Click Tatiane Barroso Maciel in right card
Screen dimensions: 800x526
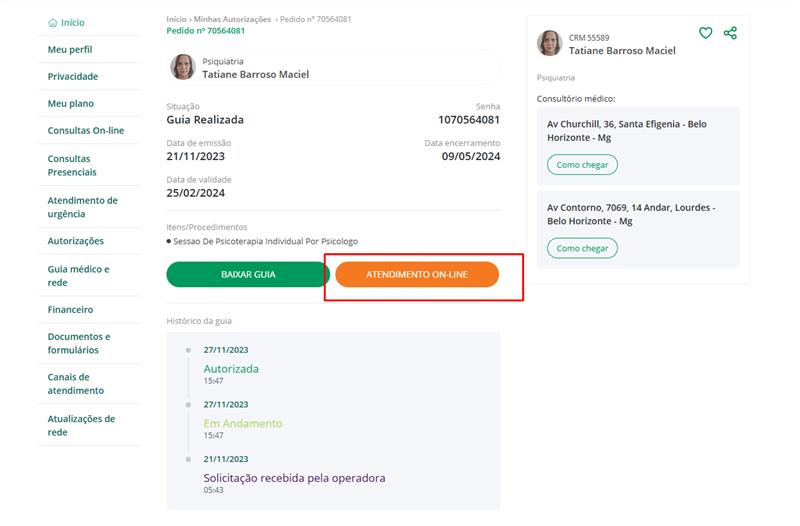[622, 51]
